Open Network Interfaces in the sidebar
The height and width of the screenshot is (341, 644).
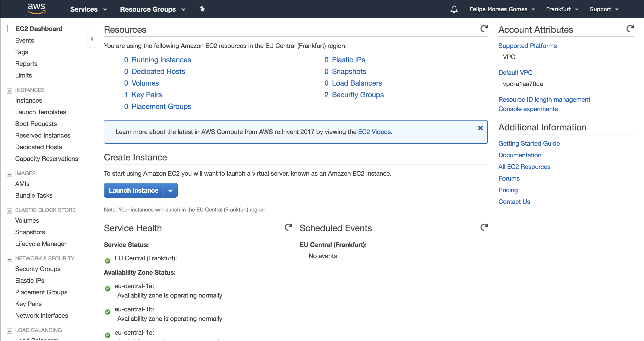[41, 315]
